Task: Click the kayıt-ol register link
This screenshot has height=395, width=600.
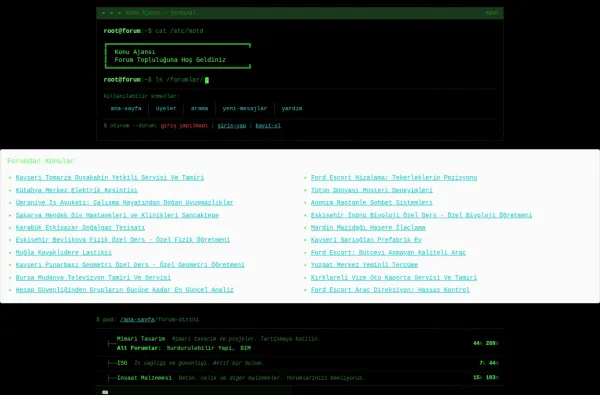Action: [268, 126]
